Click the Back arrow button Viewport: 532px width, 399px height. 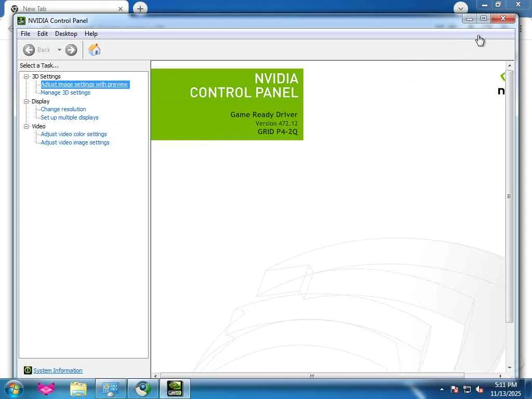coord(29,50)
